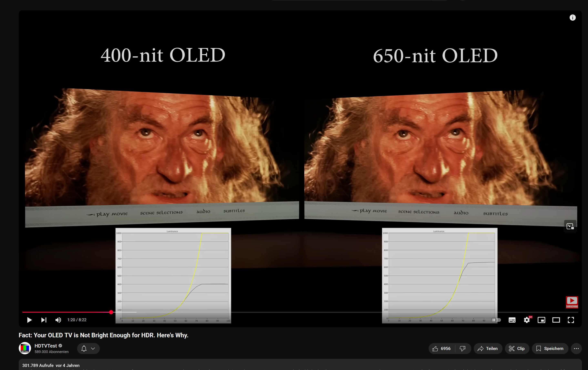Open the video settings gear
The image size is (588, 370).
coord(527,320)
